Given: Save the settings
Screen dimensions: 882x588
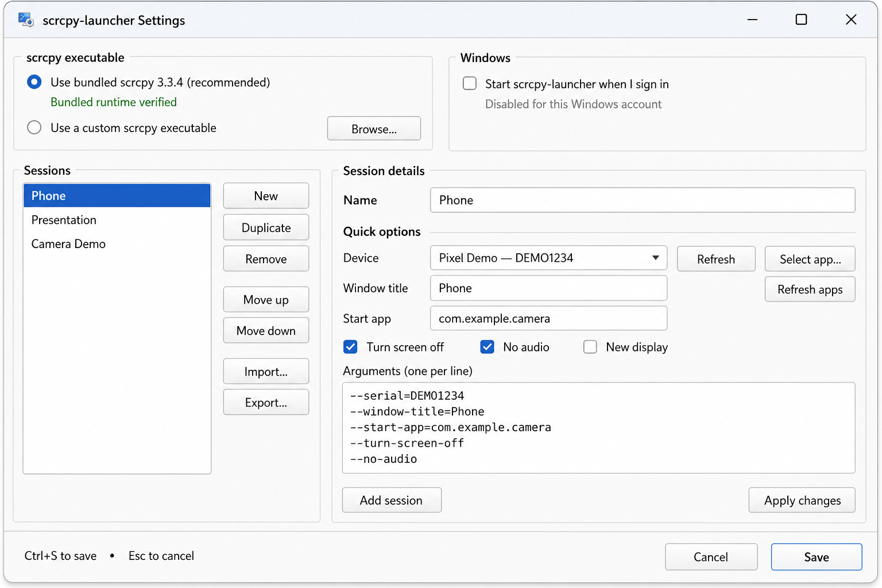Looking at the screenshot, I should click(816, 556).
